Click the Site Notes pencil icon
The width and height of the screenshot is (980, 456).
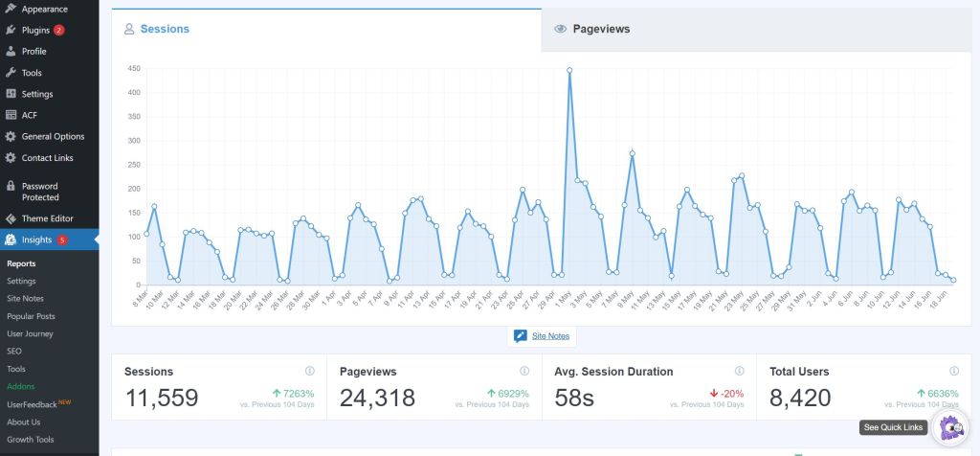coord(521,336)
